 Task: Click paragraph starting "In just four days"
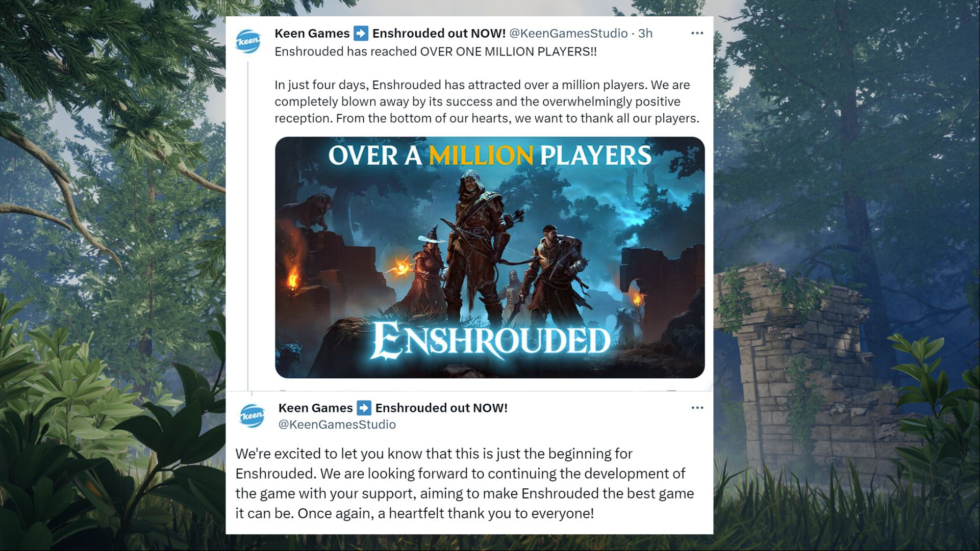tap(487, 101)
